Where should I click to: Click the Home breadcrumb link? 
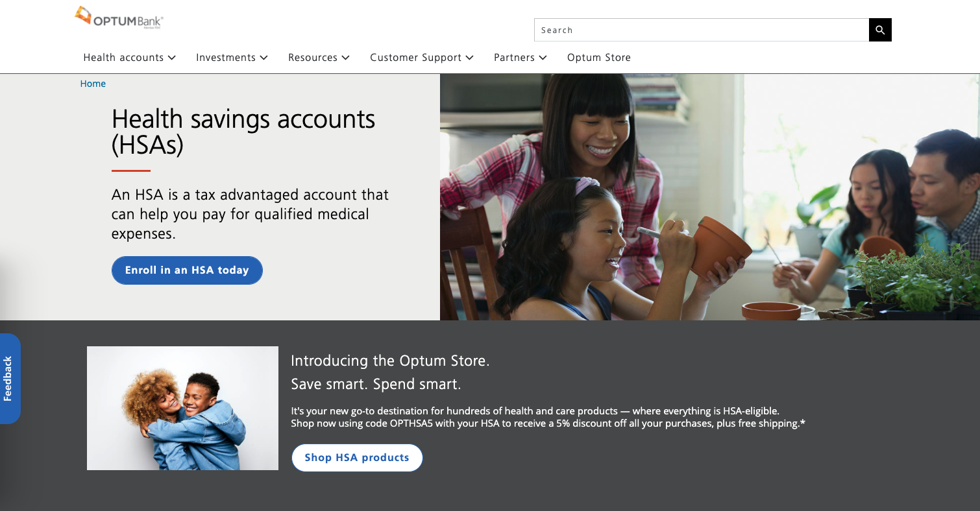coord(93,84)
